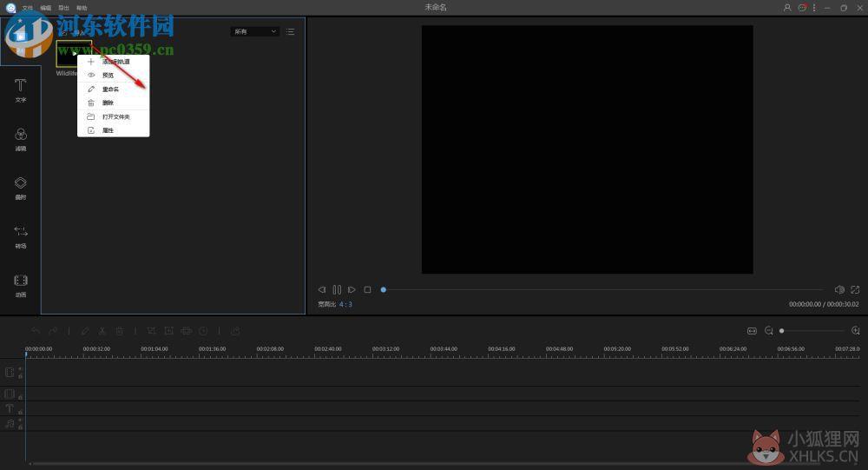This screenshot has width=868, height=470.
Task: Open the 叠附 overlays panel in sidebar
Action: (21, 188)
